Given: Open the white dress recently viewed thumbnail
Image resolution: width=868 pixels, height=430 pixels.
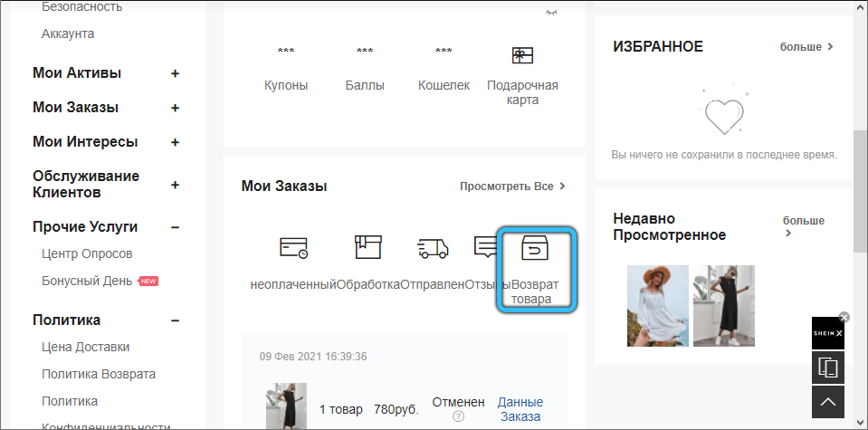Looking at the screenshot, I should (x=658, y=305).
